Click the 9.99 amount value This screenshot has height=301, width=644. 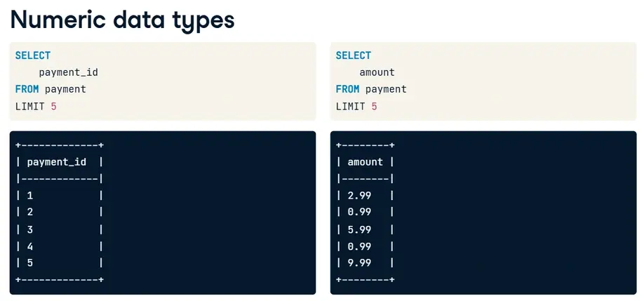tap(359, 263)
